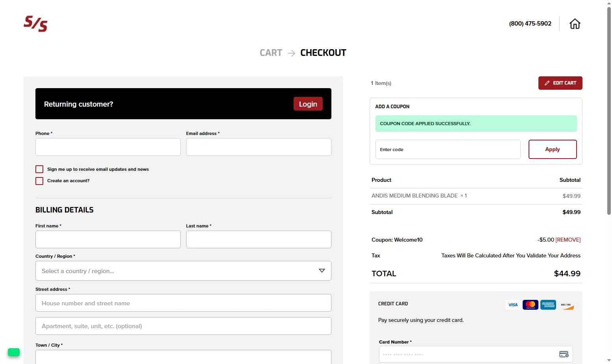Image resolution: width=612 pixels, height=364 pixels.
Task: Focus the Phone input field
Action: coord(108,147)
